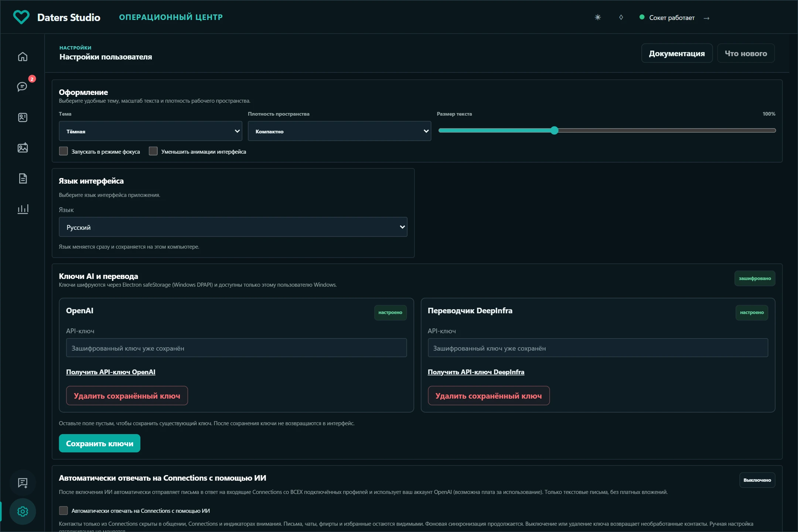
Task: Click the diamond icon in top bar
Action: (x=621, y=17)
